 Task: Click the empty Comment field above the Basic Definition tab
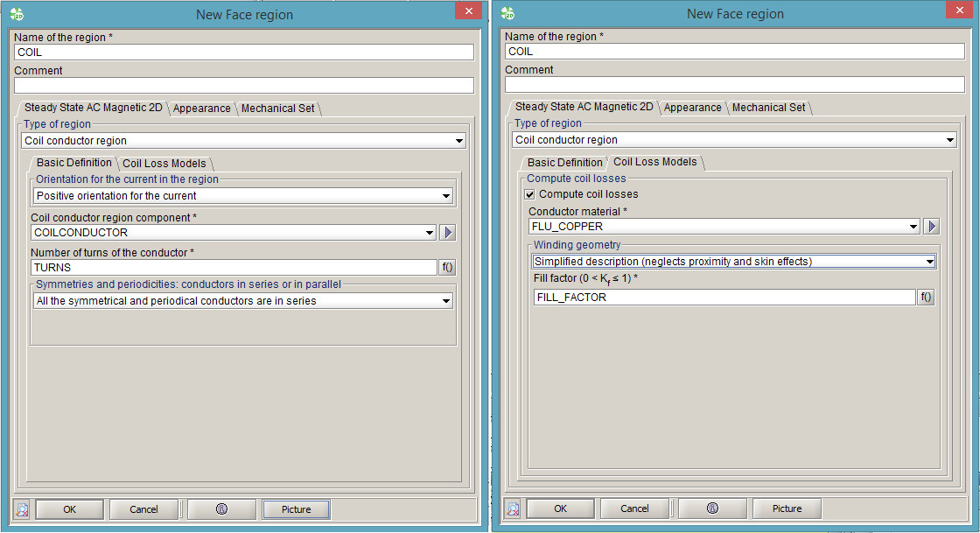(x=243, y=86)
